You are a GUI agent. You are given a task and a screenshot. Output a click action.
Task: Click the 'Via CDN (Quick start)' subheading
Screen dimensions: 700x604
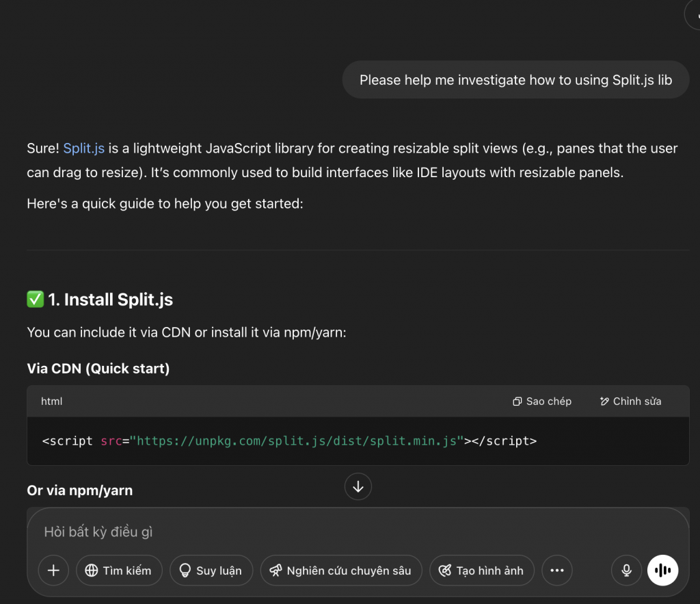coord(98,369)
